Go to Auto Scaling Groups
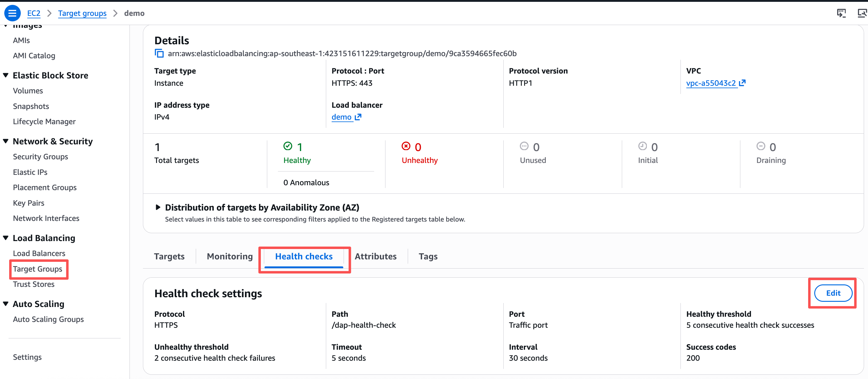Viewport: 868px width, 379px height. (48, 319)
